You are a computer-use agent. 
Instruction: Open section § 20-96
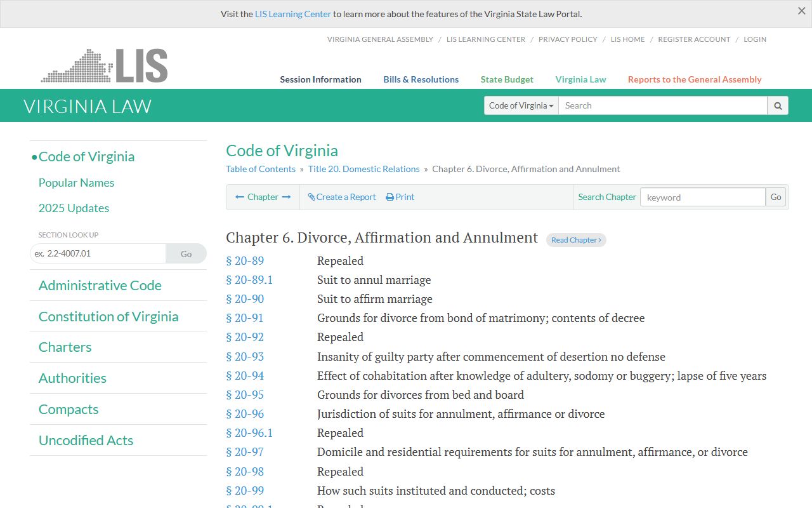(x=245, y=414)
